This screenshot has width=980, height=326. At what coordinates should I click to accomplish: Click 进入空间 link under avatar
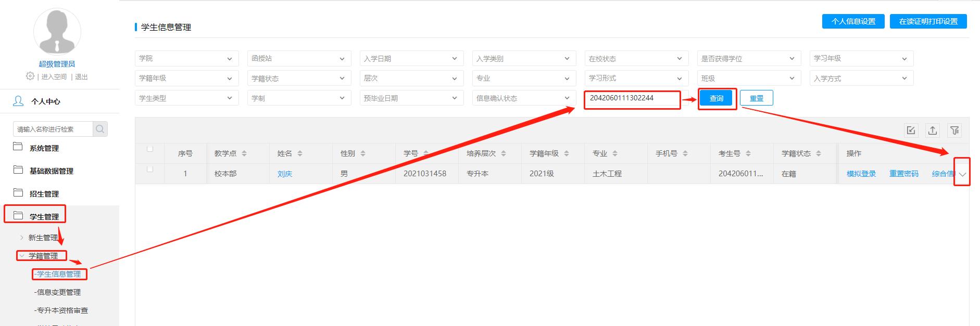point(54,76)
